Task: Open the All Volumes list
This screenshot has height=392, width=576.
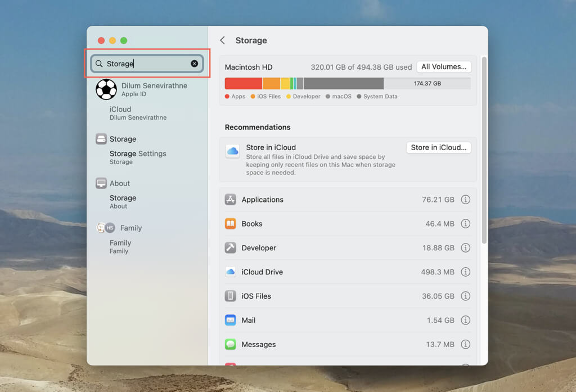Action: pos(444,67)
